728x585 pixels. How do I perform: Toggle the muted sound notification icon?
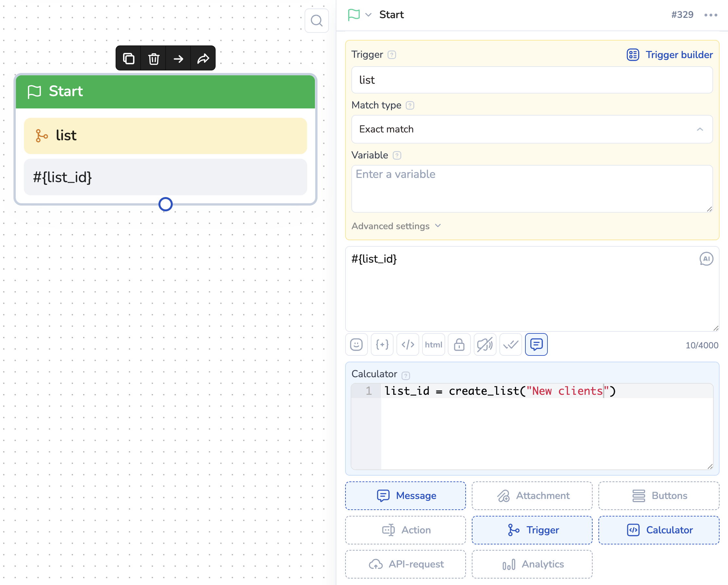(484, 345)
